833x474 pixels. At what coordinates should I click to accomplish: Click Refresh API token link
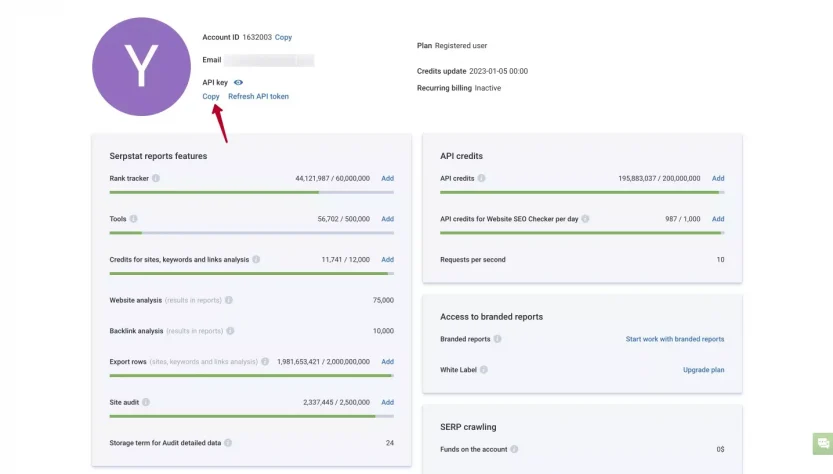(x=258, y=97)
